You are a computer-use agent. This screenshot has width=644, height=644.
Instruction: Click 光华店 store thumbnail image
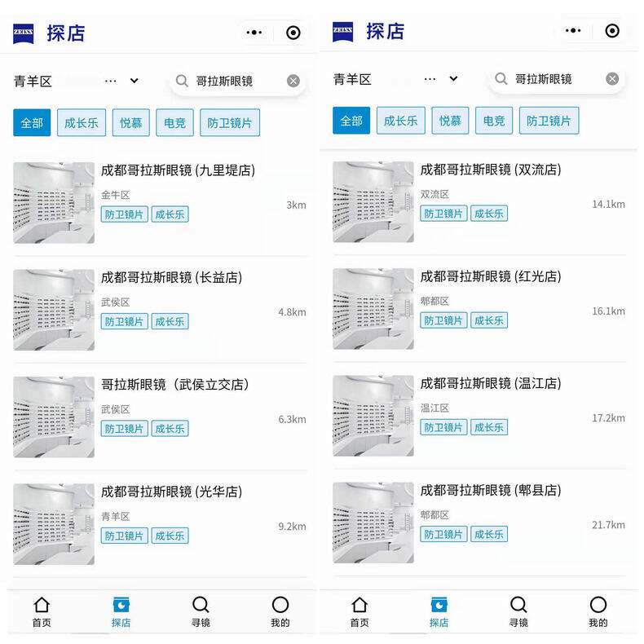[x=54, y=524]
